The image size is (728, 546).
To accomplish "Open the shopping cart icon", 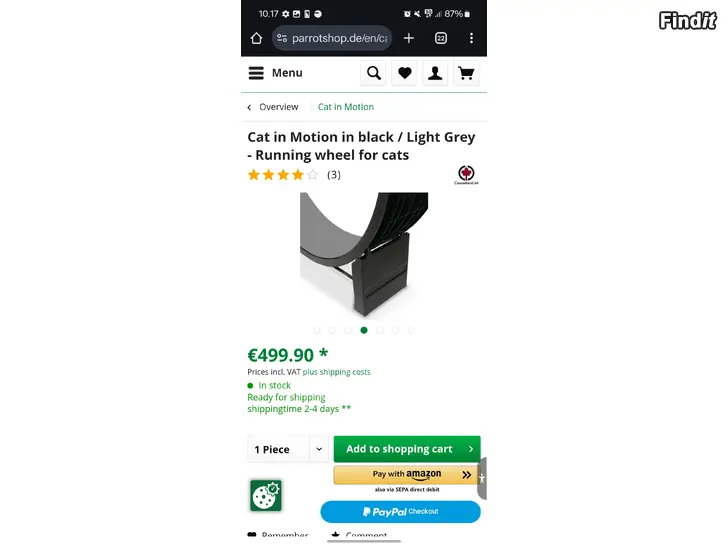I will [x=466, y=73].
